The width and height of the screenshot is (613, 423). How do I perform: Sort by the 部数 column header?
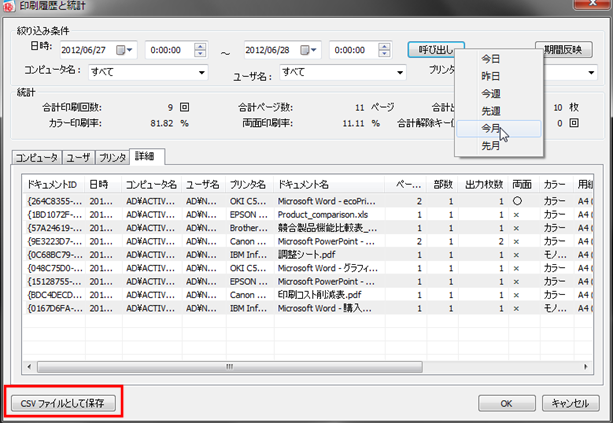coord(443,185)
